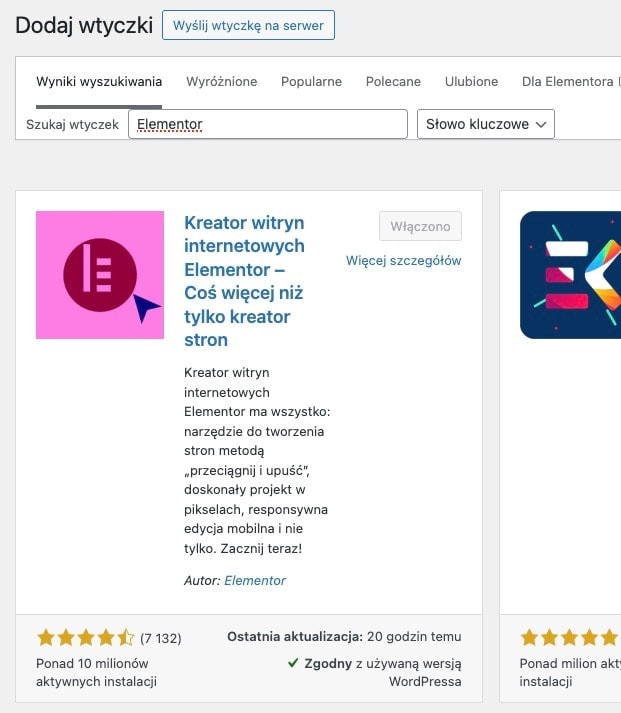This screenshot has width=621, height=713.
Task: Expand the "Słowo kluczowe" dropdown
Action: pyautogui.click(x=486, y=124)
